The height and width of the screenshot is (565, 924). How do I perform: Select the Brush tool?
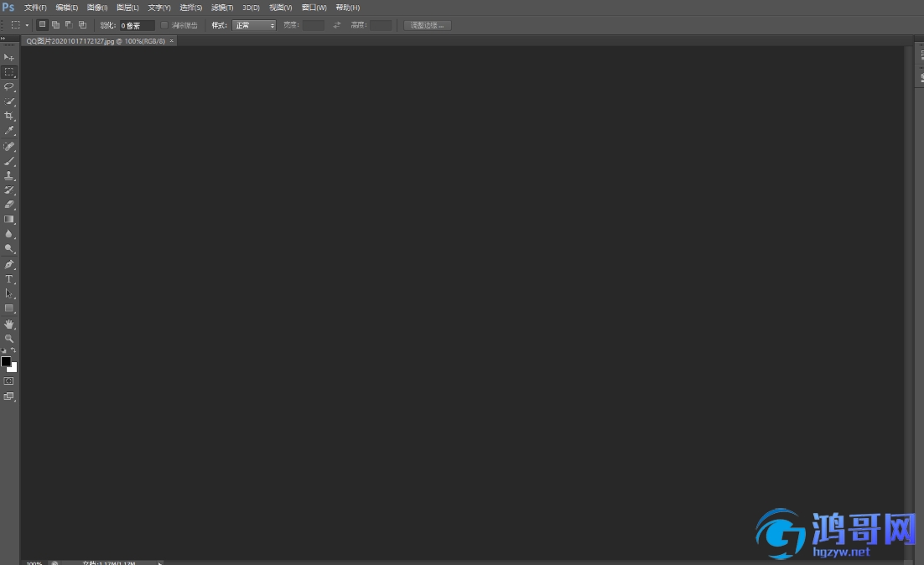(x=9, y=161)
